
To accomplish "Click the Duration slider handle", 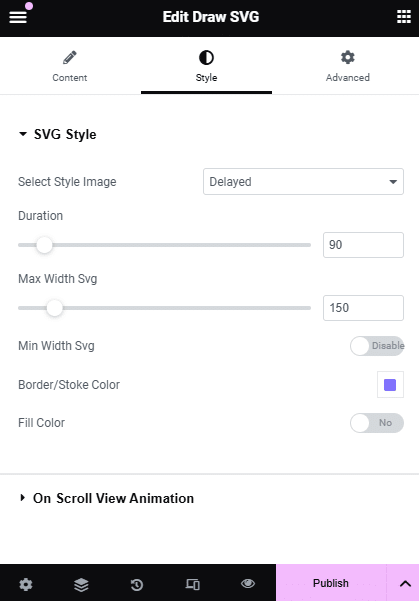I will click(44, 245).
